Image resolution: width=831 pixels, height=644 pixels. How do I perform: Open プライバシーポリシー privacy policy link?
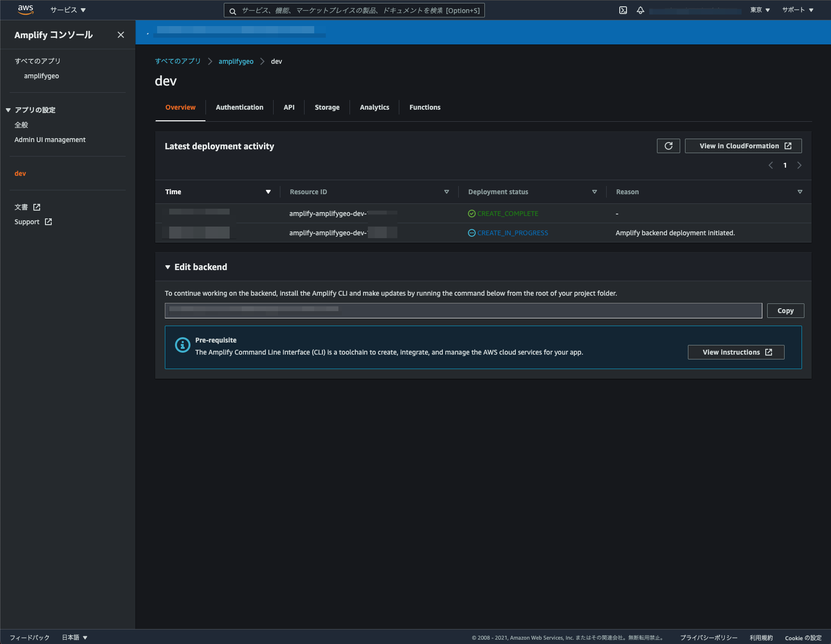[709, 638]
